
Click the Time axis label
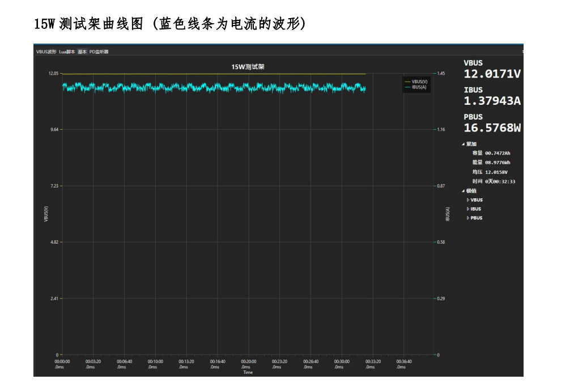[x=248, y=372]
